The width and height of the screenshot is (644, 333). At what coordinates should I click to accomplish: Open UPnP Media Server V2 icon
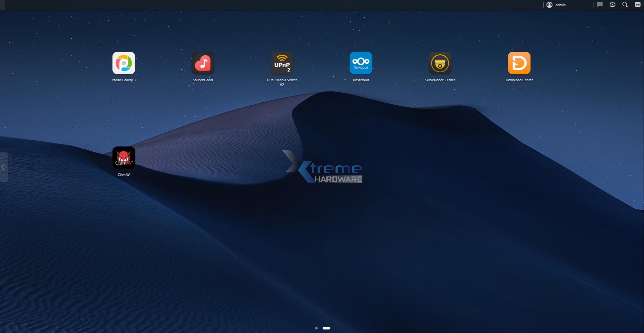coord(282,63)
